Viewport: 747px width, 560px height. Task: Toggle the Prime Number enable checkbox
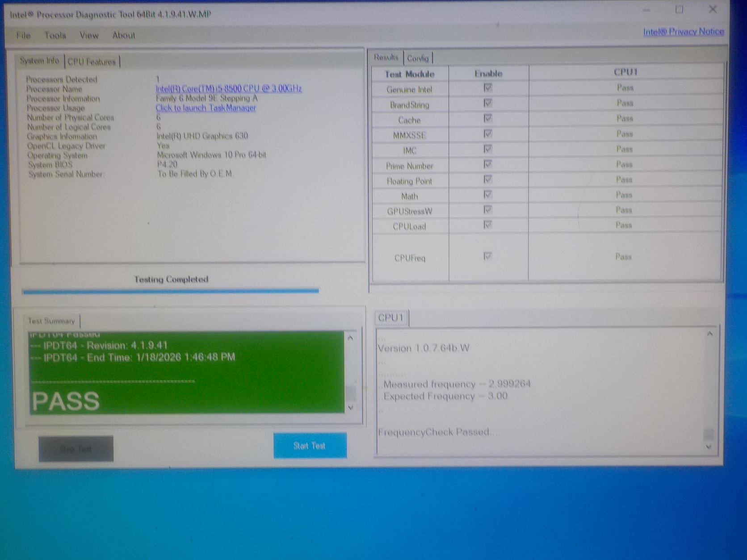(488, 164)
